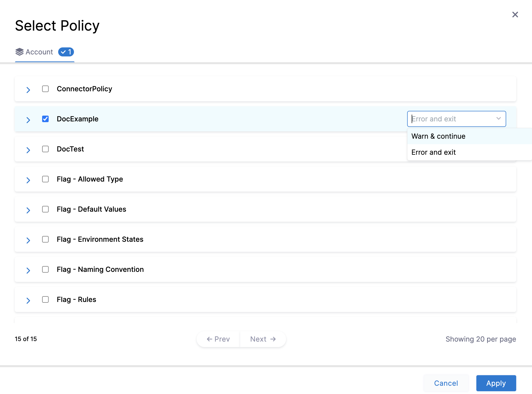Click the severity dropdown arrow

click(498, 119)
